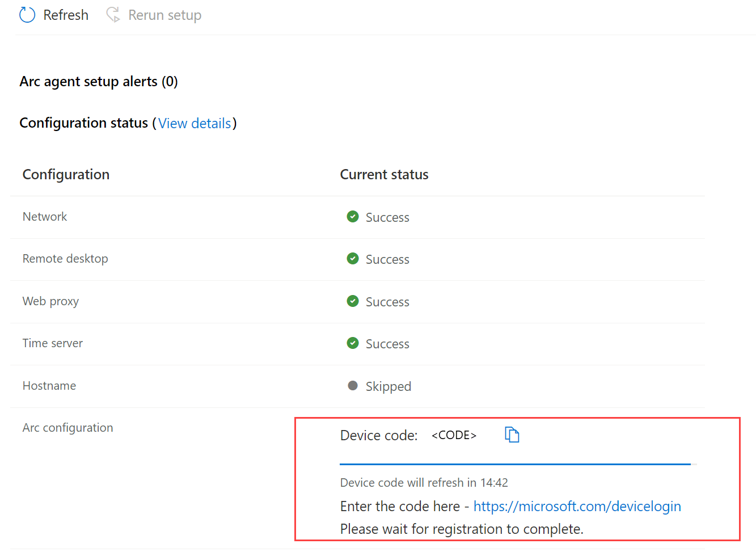
Task: Click the Success text in Network row
Action: [387, 217]
